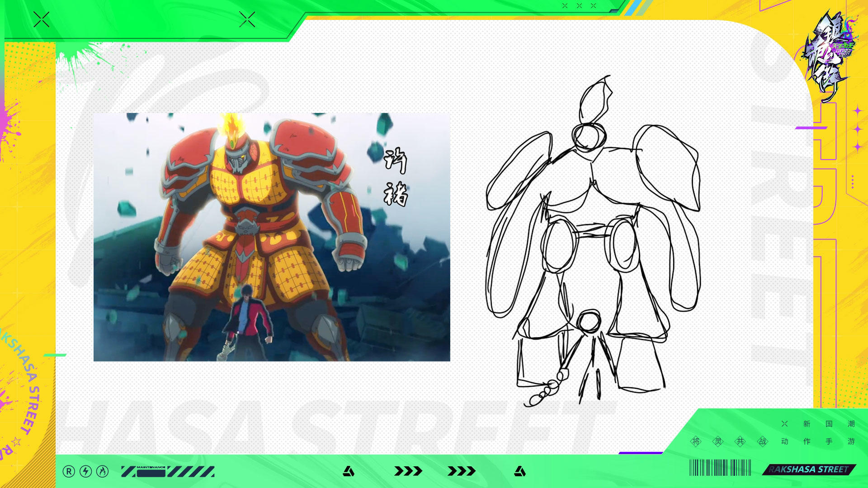
Task: Click the barcode graphic
Action: [720, 468]
